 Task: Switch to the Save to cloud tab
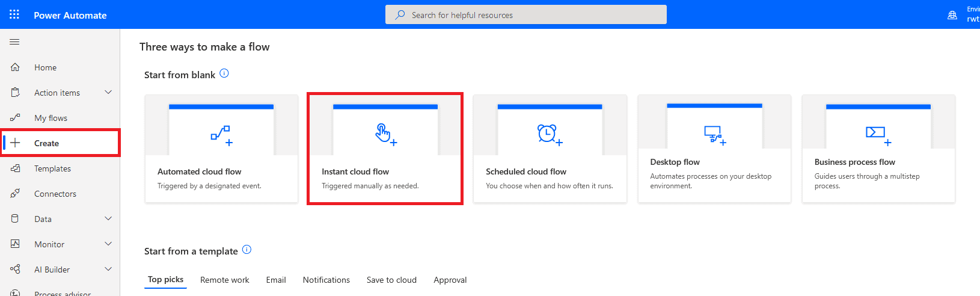(391, 280)
